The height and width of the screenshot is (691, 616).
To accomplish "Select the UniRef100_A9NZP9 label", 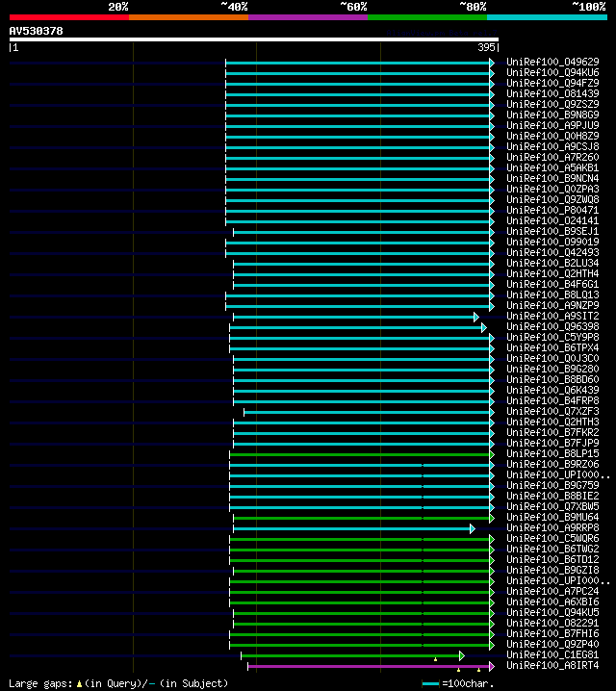I will coord(552,305).
